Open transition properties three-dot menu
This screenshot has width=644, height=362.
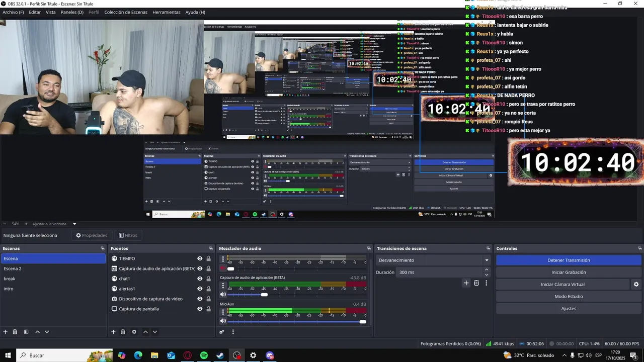[x=486, y=283]
